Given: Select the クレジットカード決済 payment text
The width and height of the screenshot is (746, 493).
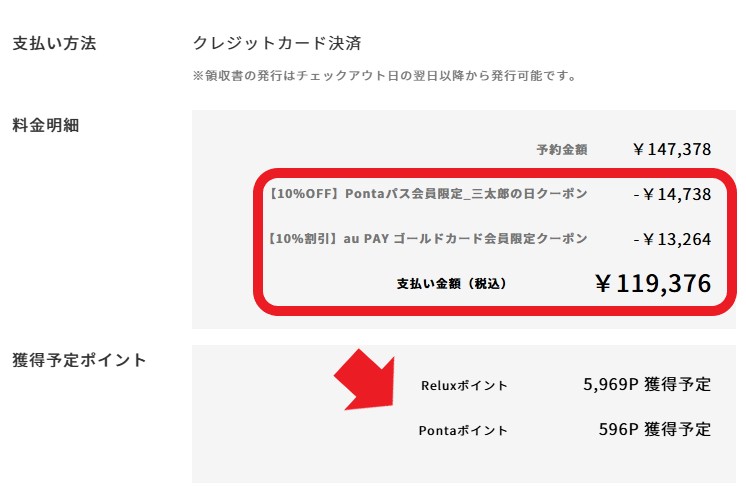Looking at the screenshot, I should tap(276, 44).
